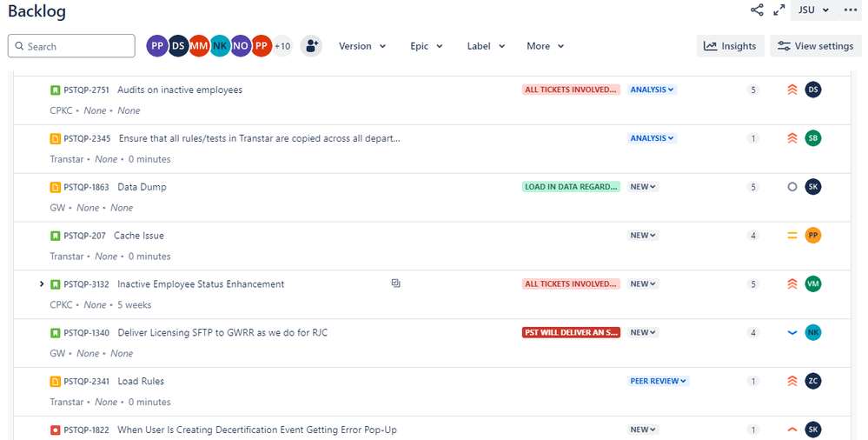Click story icon of PSTQP-2751
This screenshot has width=868, height=440.
(x=56, y=90)
